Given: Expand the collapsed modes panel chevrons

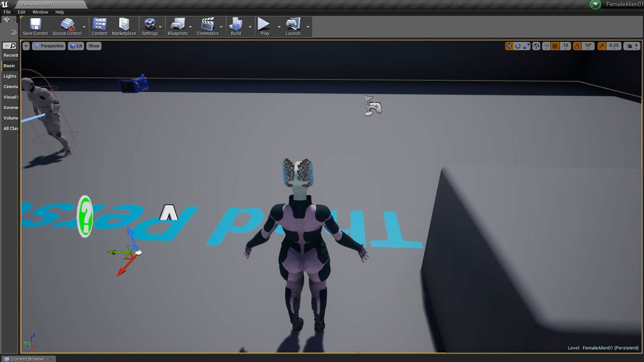Looking at the screenshot, I should [13, 32].
